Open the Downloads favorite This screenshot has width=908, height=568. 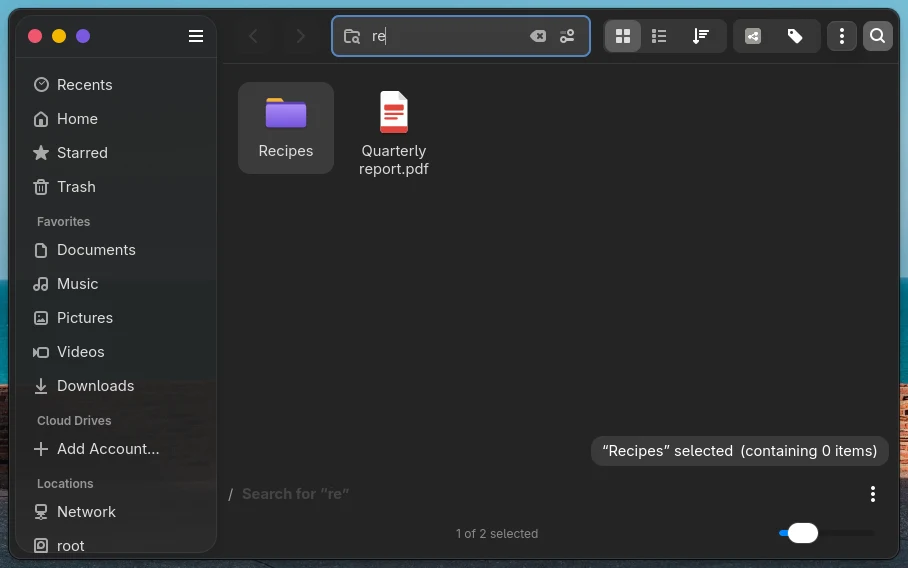coord(116,386)
